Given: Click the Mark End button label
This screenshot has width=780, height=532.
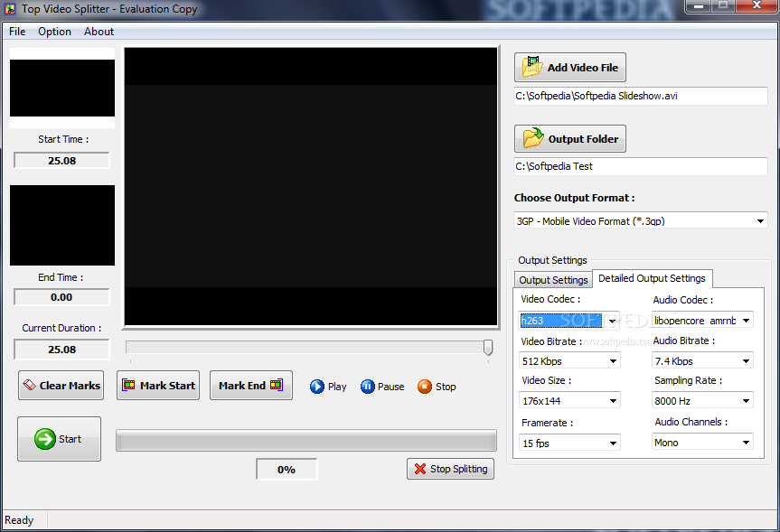Looking at the screenshot, I should (241, 386).
